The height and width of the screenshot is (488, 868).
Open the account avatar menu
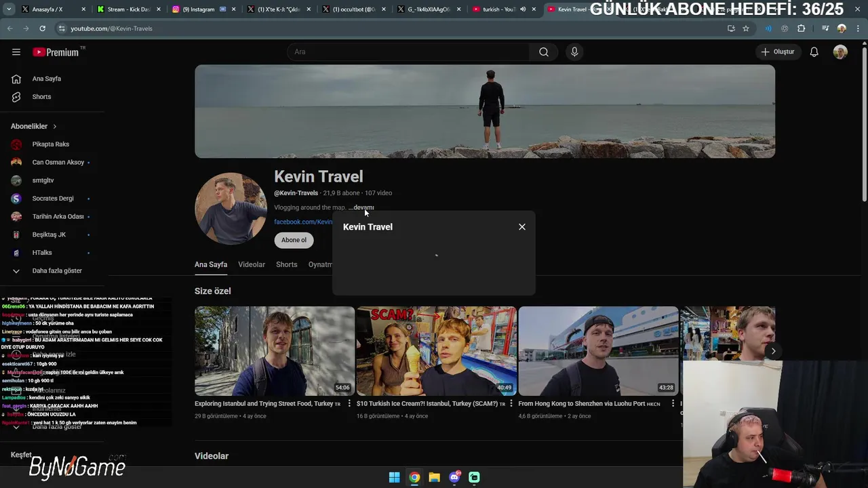point(840,52)
